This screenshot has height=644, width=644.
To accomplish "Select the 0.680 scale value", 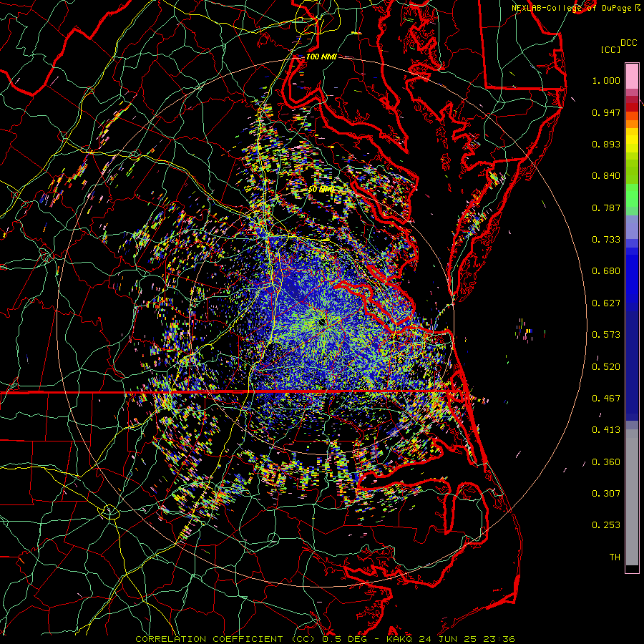I will [606, 271].
